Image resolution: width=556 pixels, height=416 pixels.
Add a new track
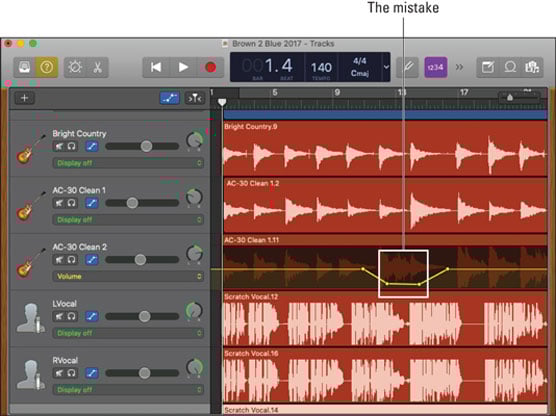click(x=24, y=98)
